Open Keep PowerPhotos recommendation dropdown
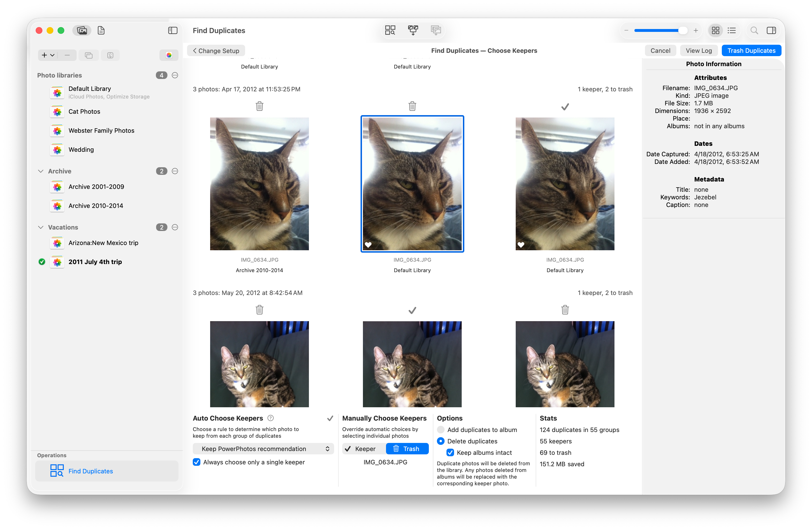This screenshot has width=812, height=530. tap(263, 449)
